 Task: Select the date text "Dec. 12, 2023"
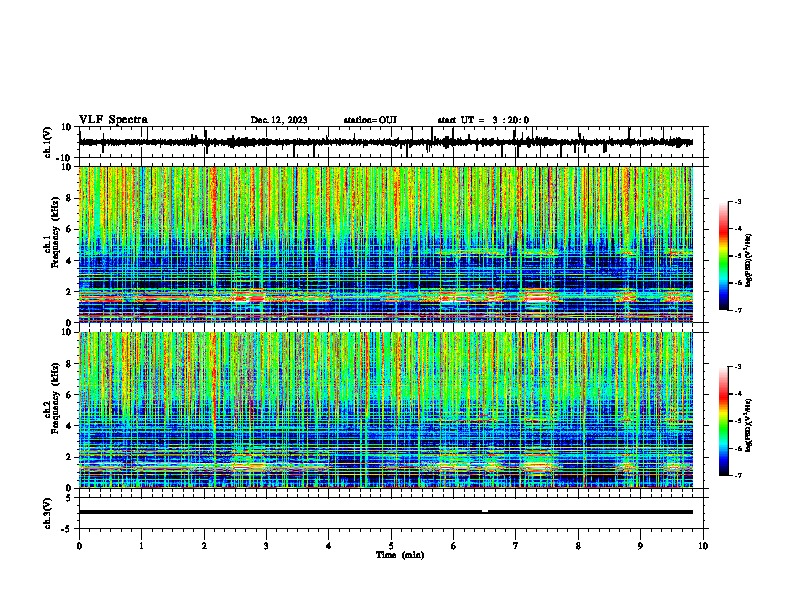[279, 120]
